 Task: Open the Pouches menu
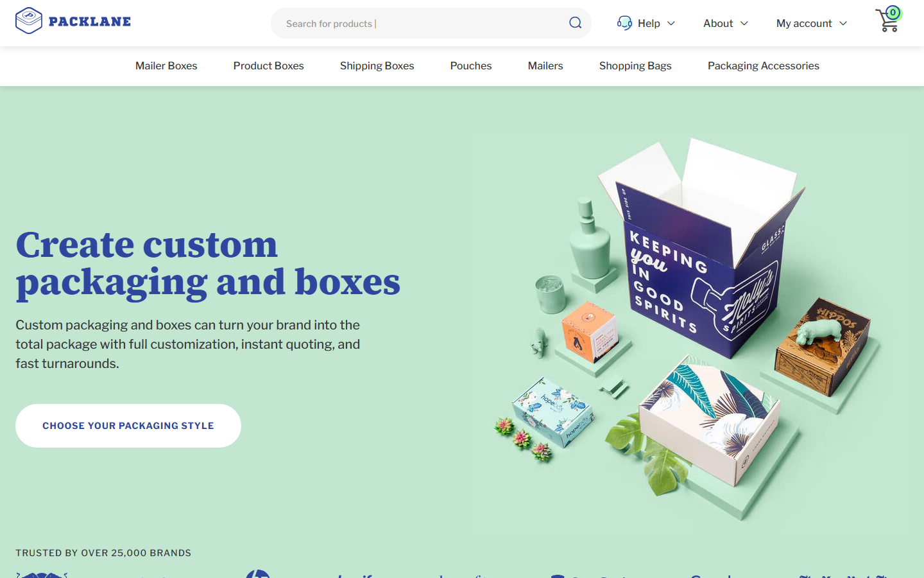[471, 66]
